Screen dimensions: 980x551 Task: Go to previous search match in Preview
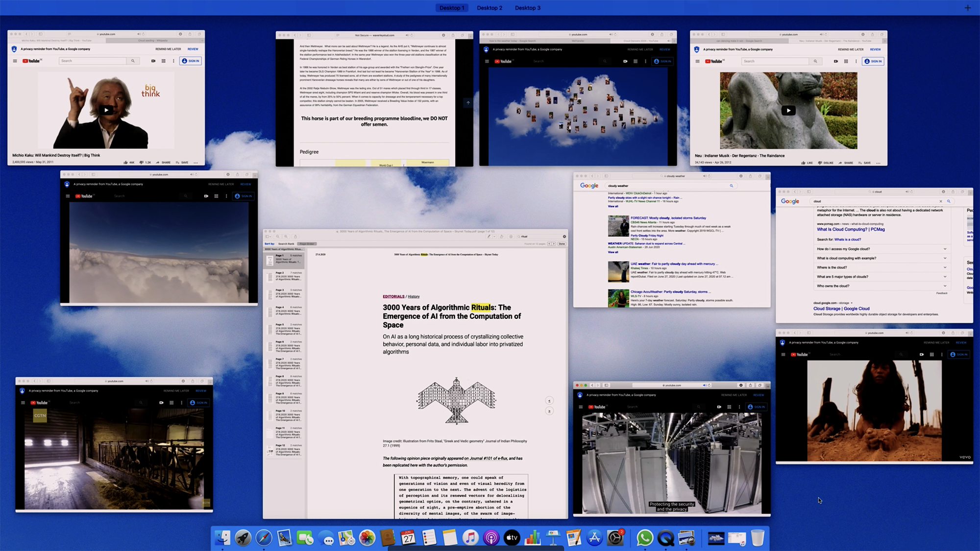point(549,243)
